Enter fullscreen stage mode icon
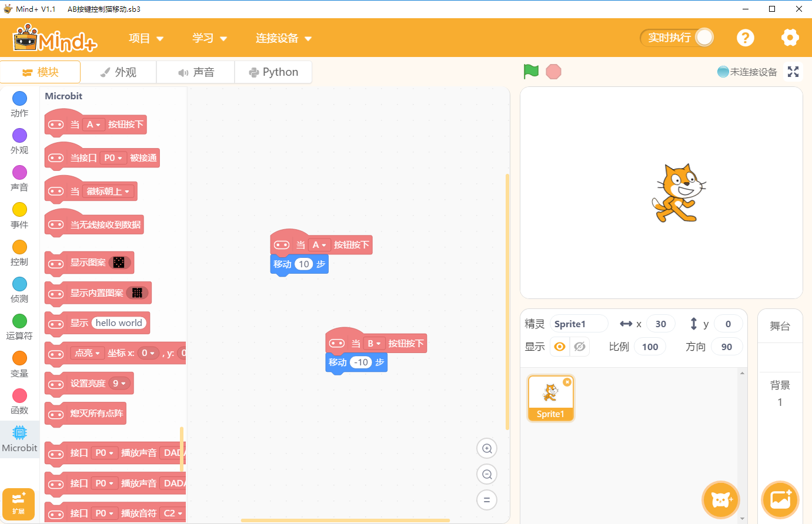This screenshot has width=812, height=524. pos(793,72)
